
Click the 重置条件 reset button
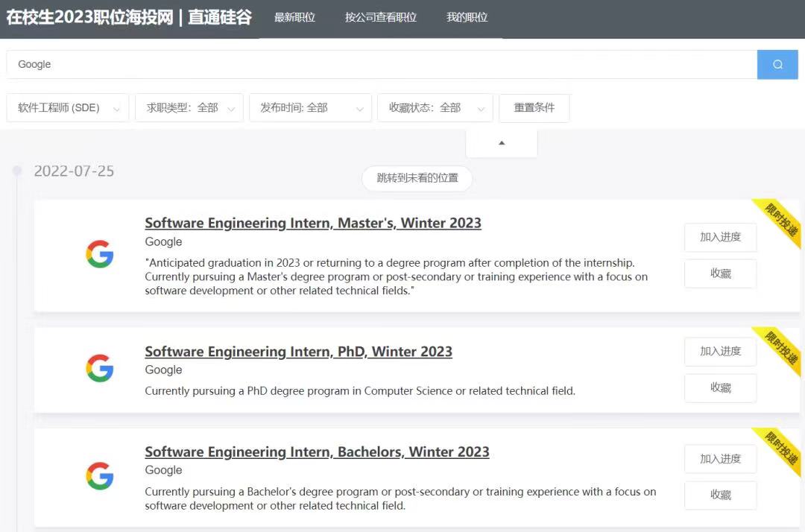[x=534, y=108]
